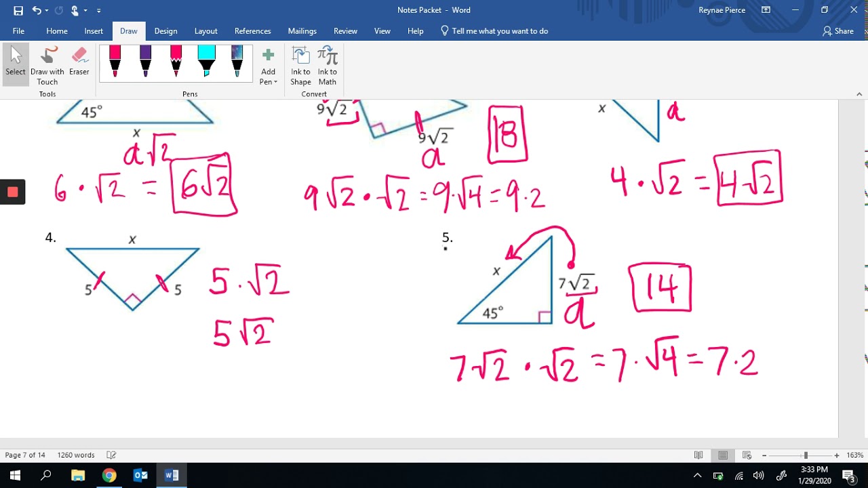Open word count showing 1260 words
868x488 pixels.
click(x=76, y=455)
